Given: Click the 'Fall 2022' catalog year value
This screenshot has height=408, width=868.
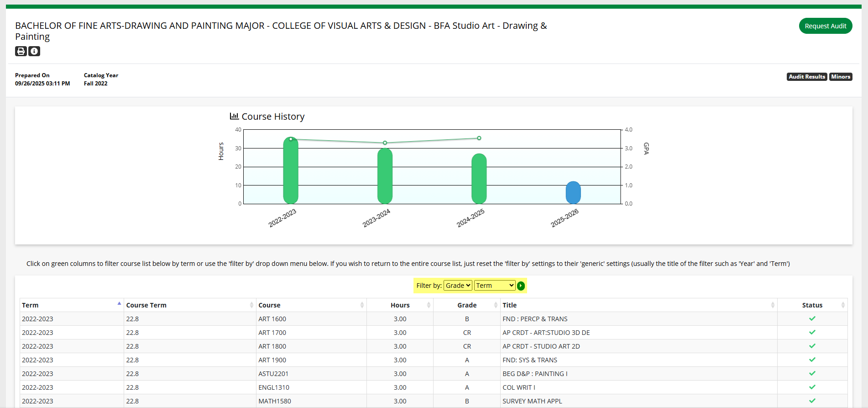Looking at the screenshot, I should pyautogui.click(x=95, y=84).
